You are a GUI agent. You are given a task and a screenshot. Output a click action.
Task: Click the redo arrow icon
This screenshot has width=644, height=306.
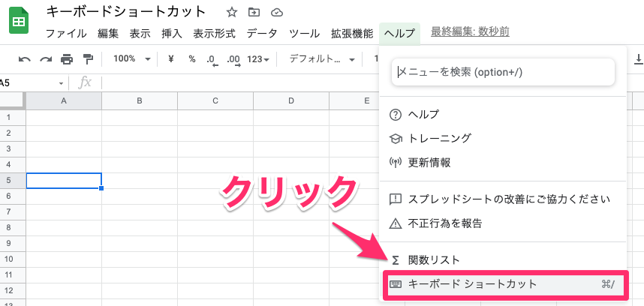(x=46, y=59)
